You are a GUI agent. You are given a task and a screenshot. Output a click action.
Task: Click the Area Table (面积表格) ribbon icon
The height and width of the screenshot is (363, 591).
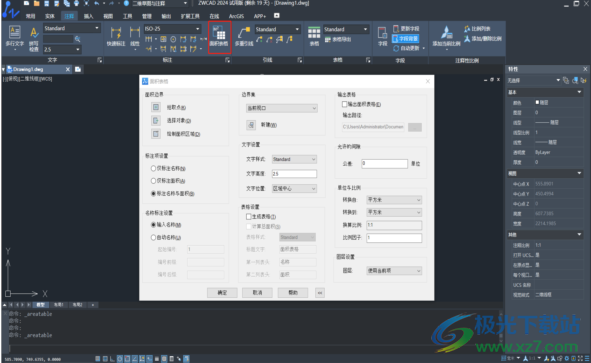[x=219, y=37]
